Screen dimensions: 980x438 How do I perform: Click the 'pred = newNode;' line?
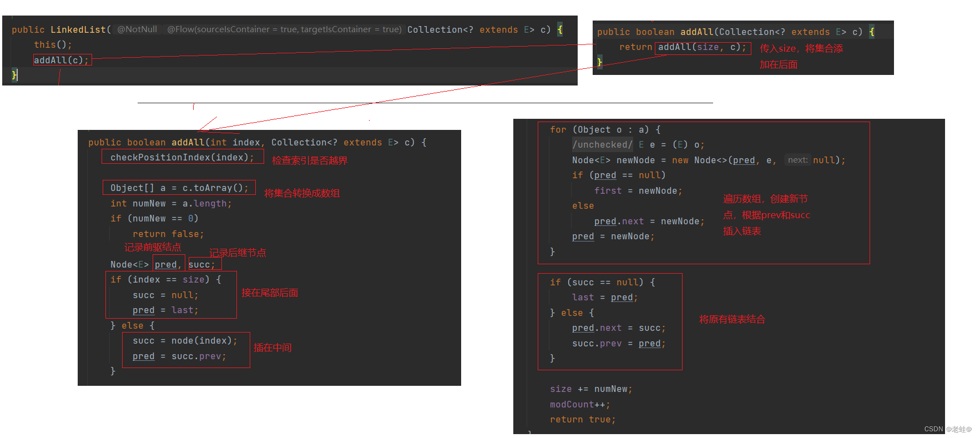click(x=613, y=236)
